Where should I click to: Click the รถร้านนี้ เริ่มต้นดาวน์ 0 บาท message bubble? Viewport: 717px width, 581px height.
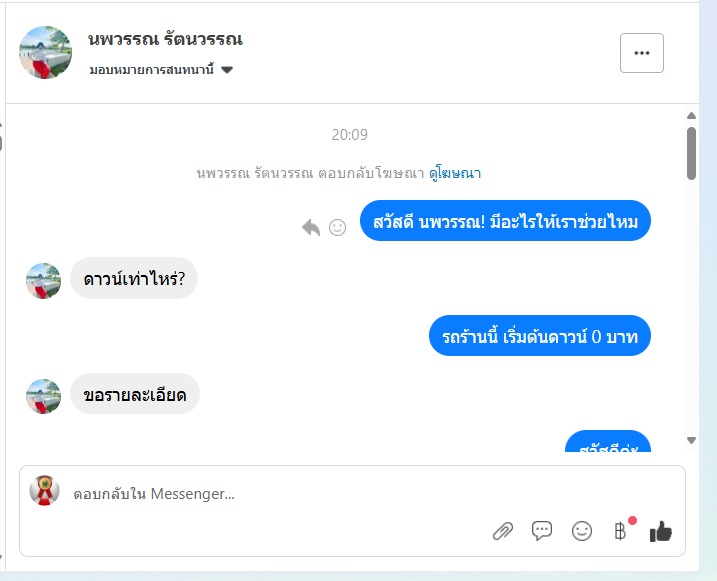(x=540, y=336)
